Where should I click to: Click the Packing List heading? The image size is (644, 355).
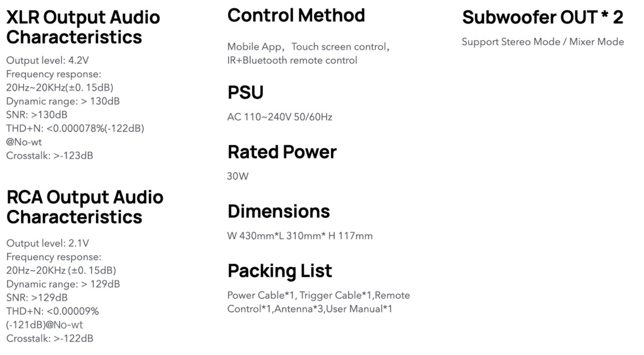tap(280, 271)
